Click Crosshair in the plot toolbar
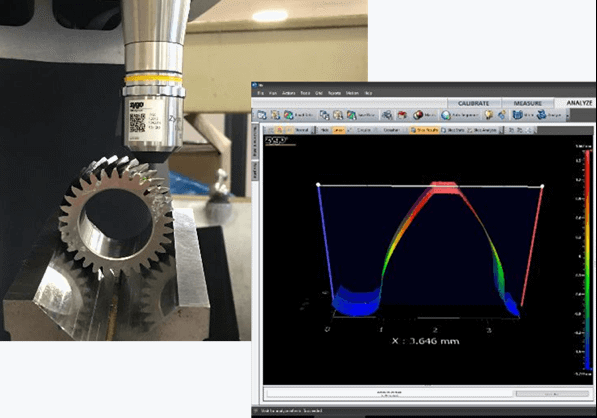The image size is (597, 418). pyautogui.click(x=391, y=130)
